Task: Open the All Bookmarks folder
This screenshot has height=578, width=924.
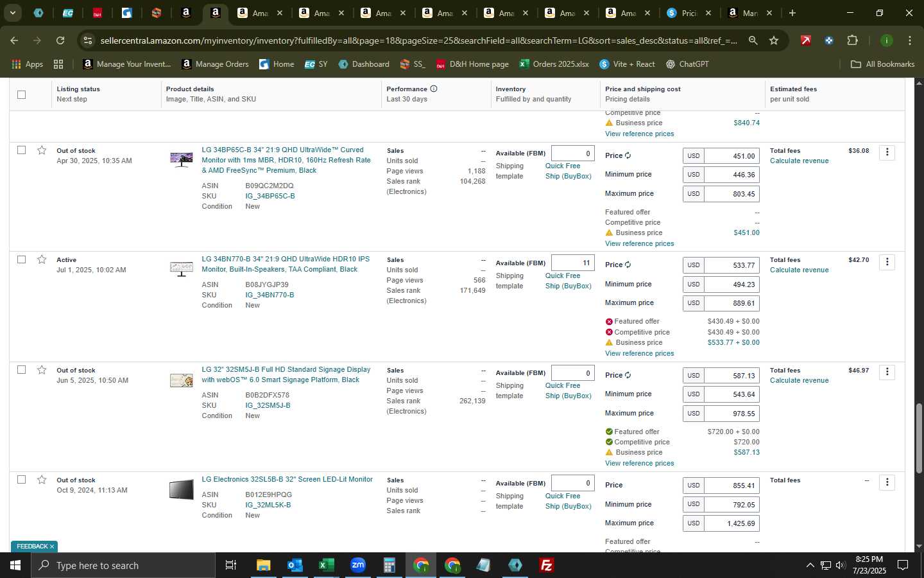Action: pos(882,64)
